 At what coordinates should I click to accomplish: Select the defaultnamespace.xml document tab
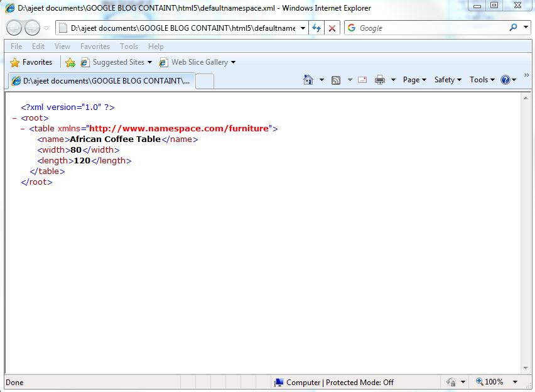tap(102, 81)
